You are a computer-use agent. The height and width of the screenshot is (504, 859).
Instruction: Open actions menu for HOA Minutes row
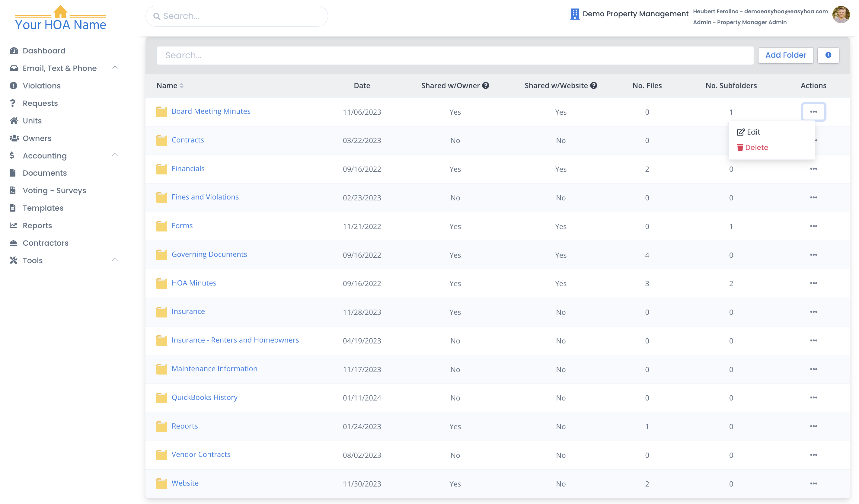click(x=813, y=283)
